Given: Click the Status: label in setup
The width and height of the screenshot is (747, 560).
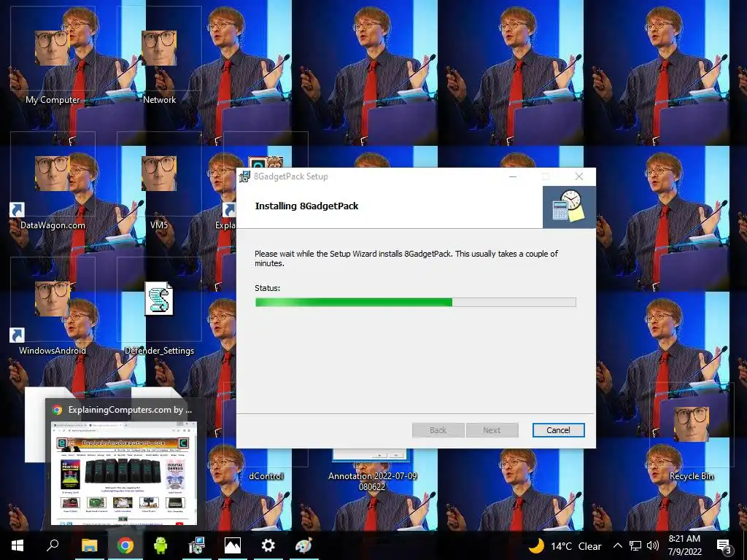Looking at the screenshot, I should (x=267, y=287).
